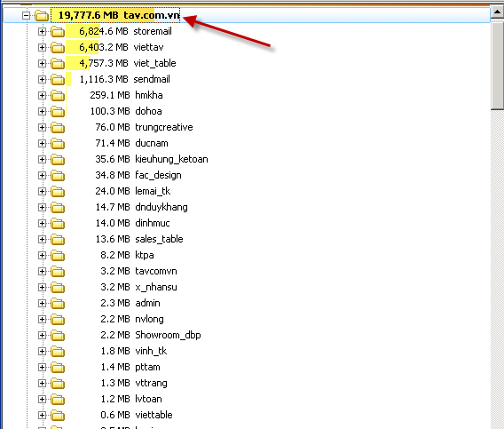The width and height of the screenshot is (504, 429).
Task: Select the storemail 6,824.6 MB entry
Action: coord(125,31)
